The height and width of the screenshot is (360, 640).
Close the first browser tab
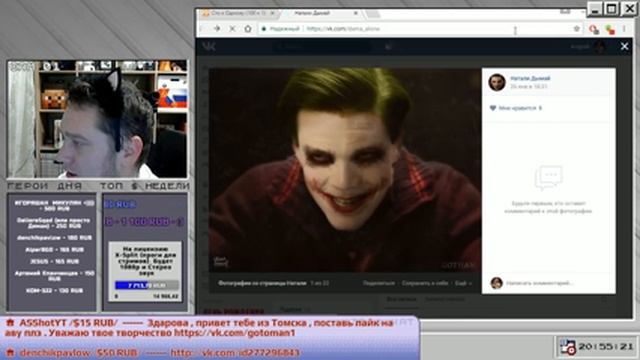[x=273, y=13]
